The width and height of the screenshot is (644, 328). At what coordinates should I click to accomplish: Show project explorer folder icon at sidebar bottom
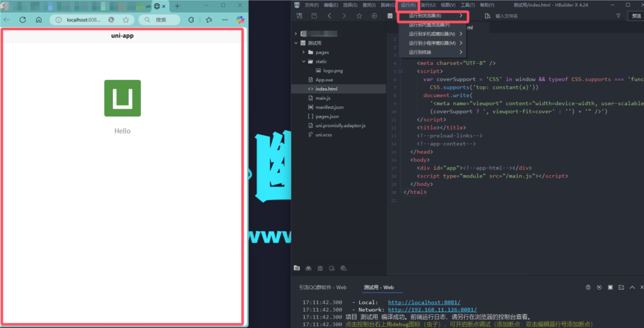297,268
